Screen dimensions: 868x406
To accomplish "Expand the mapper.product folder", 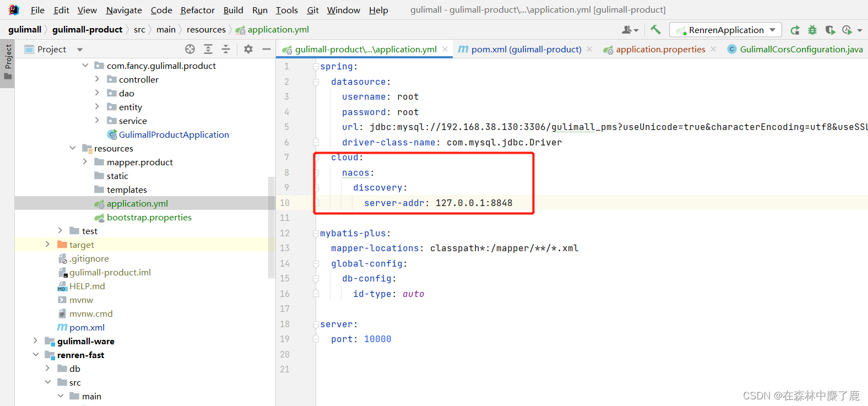I will click(x=85, y=162).
